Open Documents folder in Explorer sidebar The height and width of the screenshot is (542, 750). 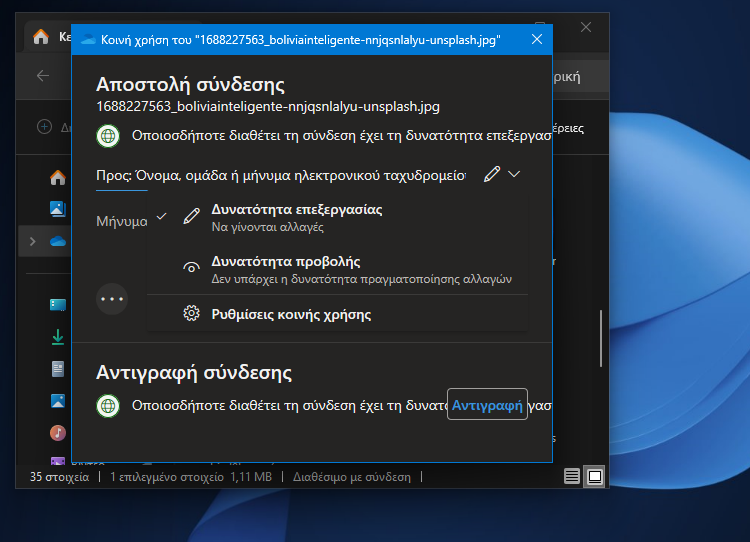tap(58, 369)
